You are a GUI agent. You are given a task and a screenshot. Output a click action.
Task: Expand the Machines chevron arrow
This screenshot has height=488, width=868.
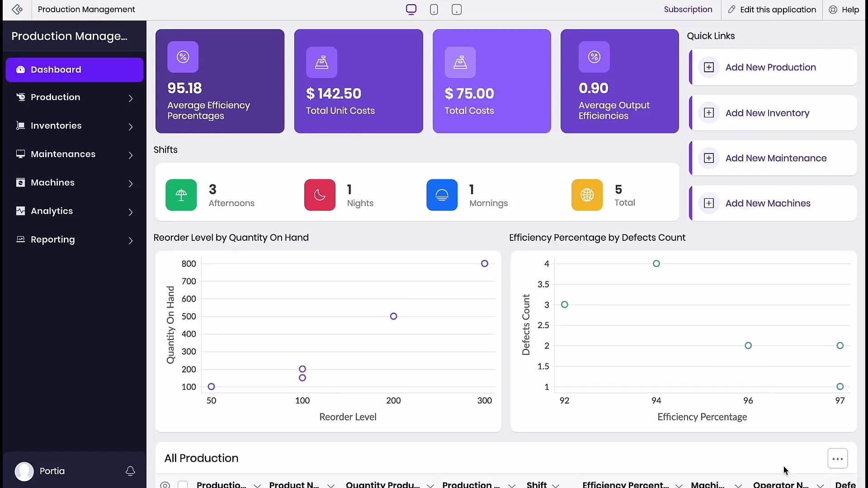click(131, 183)
